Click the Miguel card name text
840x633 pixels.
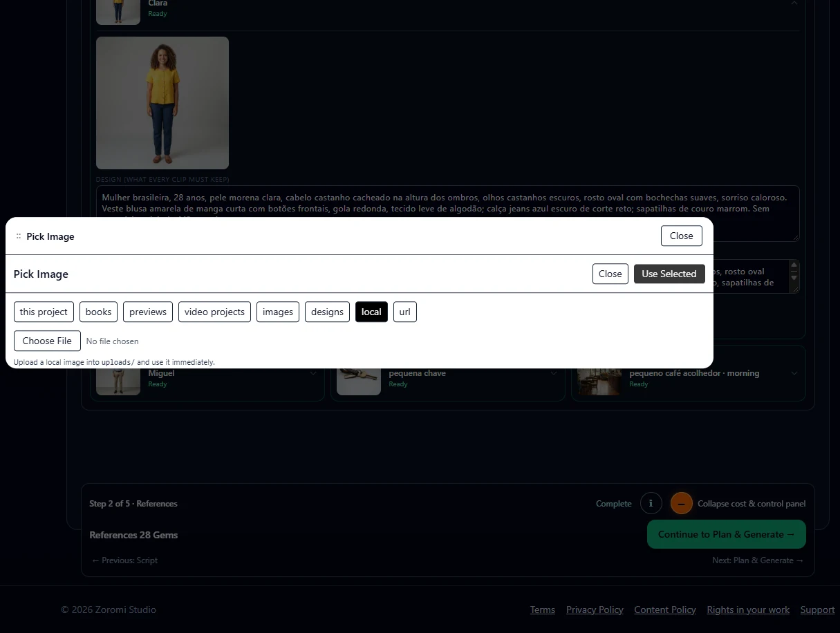[x=162, y=373]
